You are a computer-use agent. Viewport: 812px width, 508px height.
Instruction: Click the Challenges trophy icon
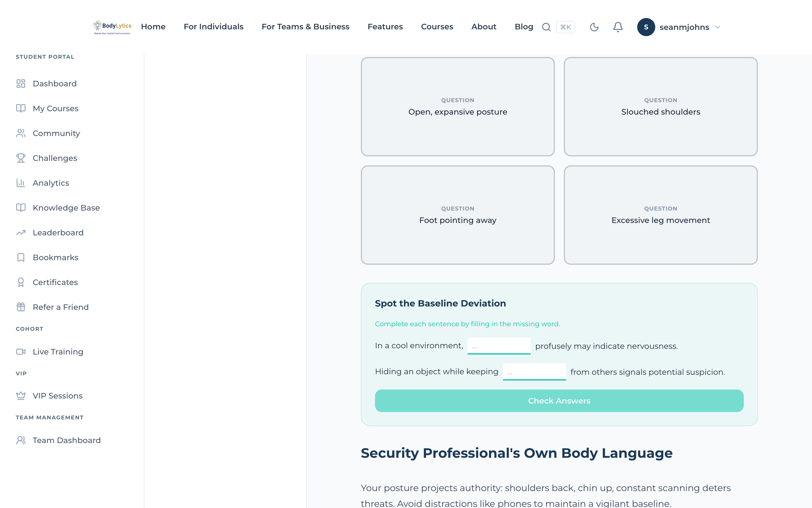[21, 158]
